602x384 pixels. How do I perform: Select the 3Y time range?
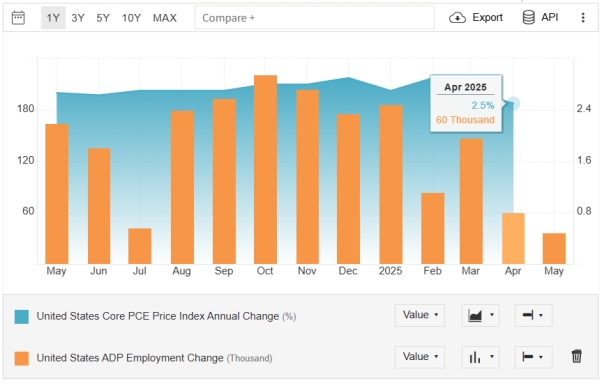click(78, 18)
